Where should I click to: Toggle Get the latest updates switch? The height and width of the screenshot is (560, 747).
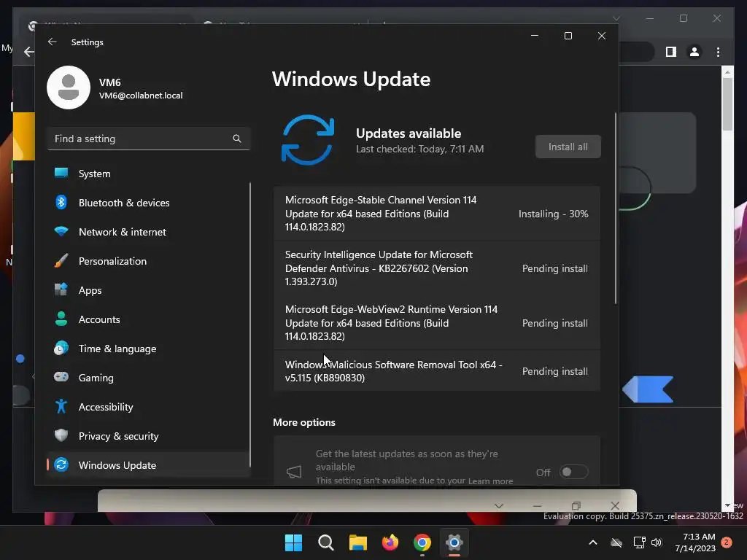(x=573, y=472)
